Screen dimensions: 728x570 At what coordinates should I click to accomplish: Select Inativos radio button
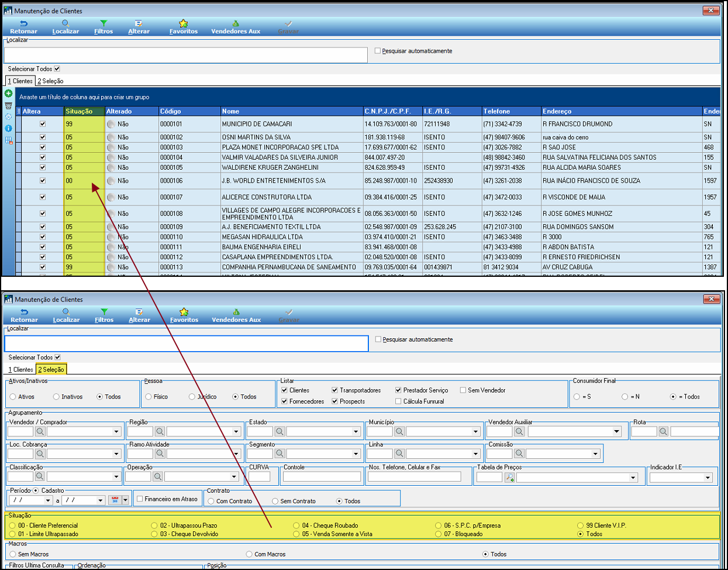(x=56, y=397)
